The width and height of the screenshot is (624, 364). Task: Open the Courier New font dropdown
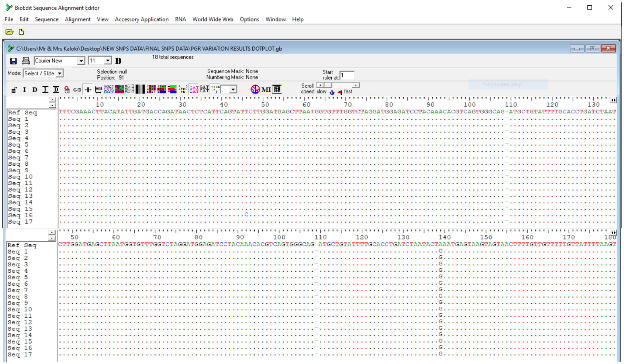[x=81, y=61]
